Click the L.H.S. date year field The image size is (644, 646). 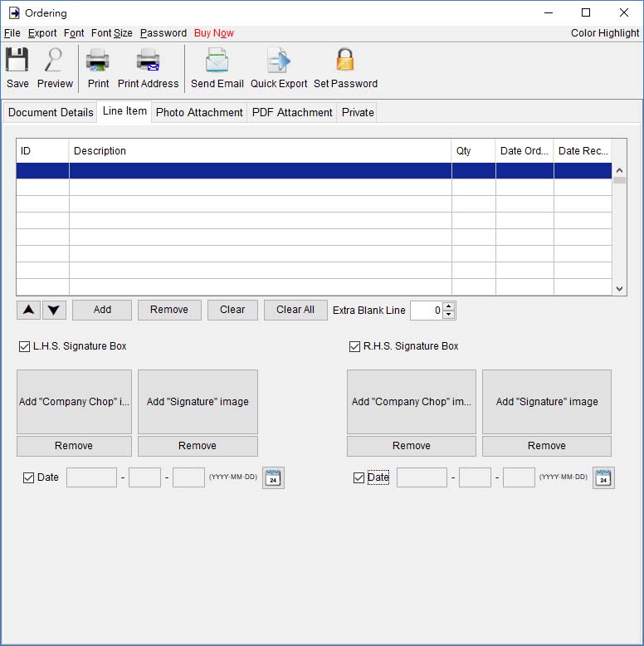tap(91, 478)
